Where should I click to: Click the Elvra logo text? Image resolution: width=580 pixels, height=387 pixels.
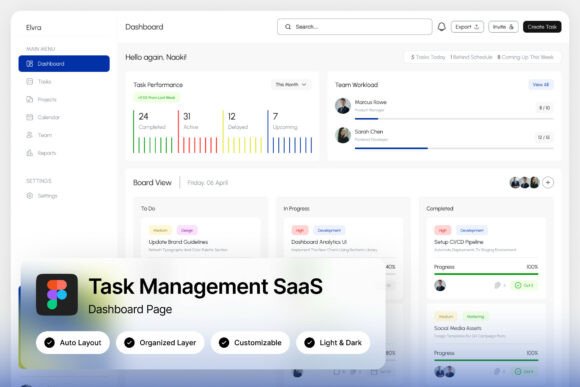tap(34, 27)
